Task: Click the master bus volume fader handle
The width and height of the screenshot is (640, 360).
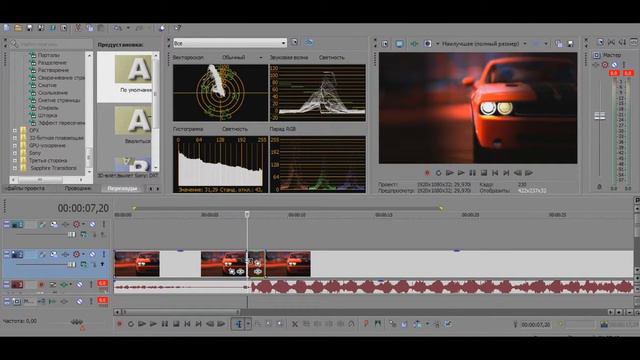Action: pos(600,116)
